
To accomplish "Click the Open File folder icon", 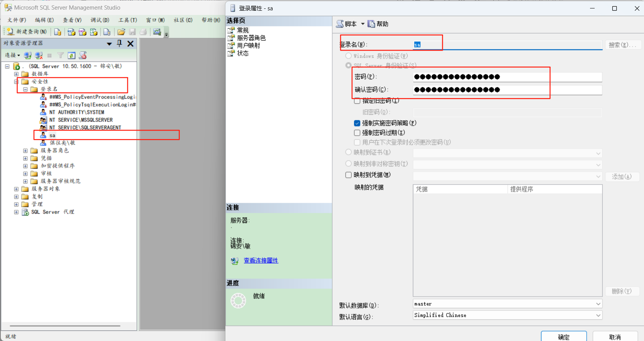I will point(121,32).
